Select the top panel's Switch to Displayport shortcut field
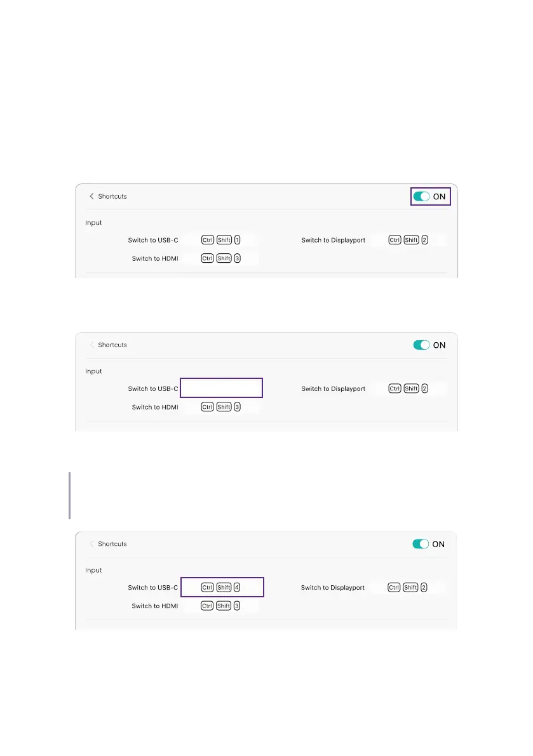The height and width of the screenshot is (756, 533). [x=408, y=240]
